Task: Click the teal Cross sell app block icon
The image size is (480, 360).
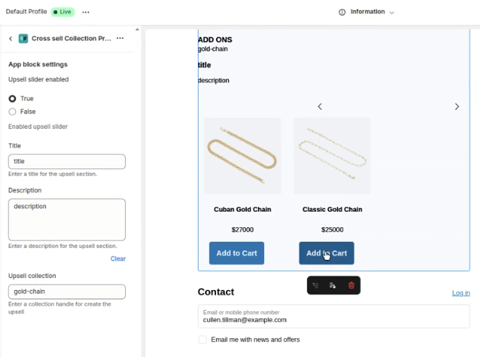Action: tap(23, 39)
